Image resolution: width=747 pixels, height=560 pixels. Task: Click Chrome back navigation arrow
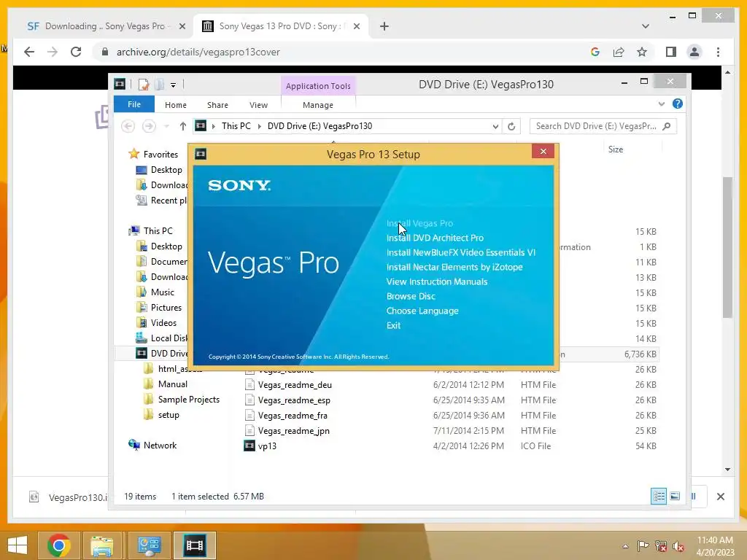pyautogui.click(x=29, y=52)
